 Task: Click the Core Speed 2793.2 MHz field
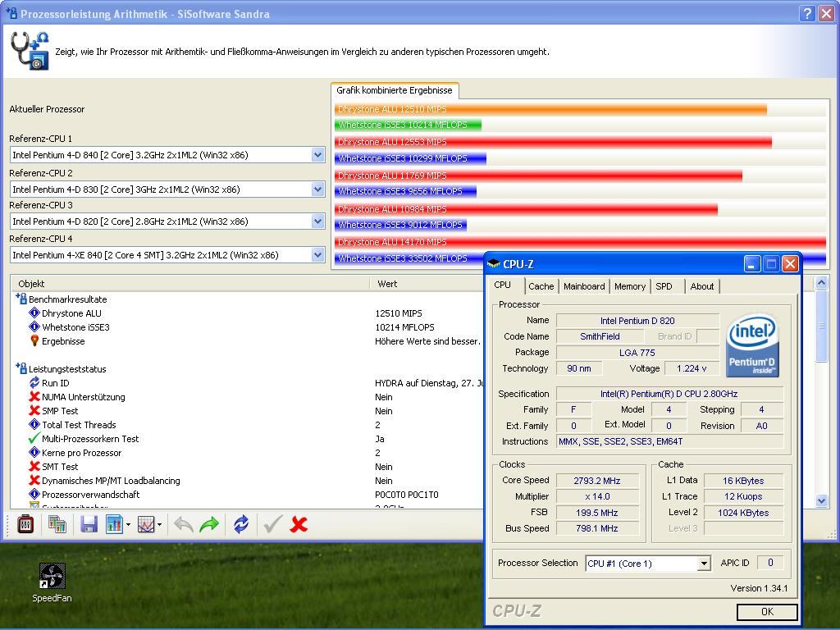(x=597, y=481)
